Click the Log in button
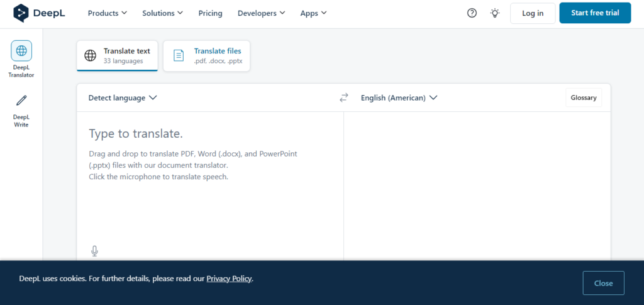This screenshot has width=644, height=305. pyautogui.click(x=533, y=13)
